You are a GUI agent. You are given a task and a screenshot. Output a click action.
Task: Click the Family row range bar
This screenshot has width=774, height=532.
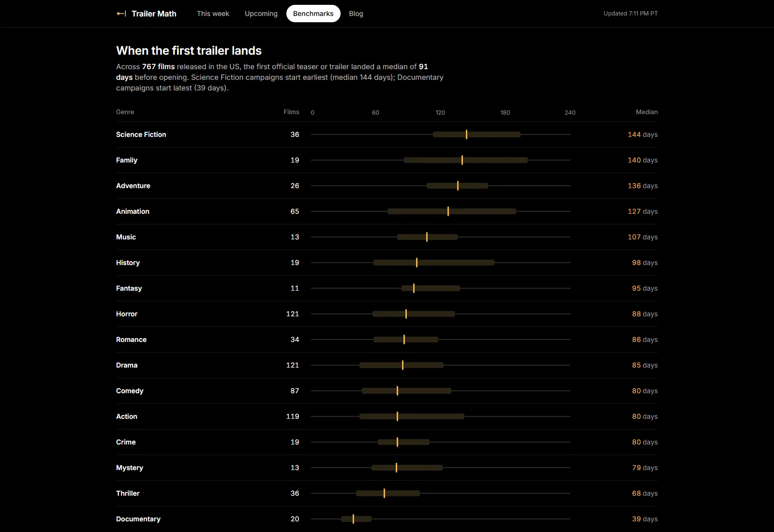(465, 160)
